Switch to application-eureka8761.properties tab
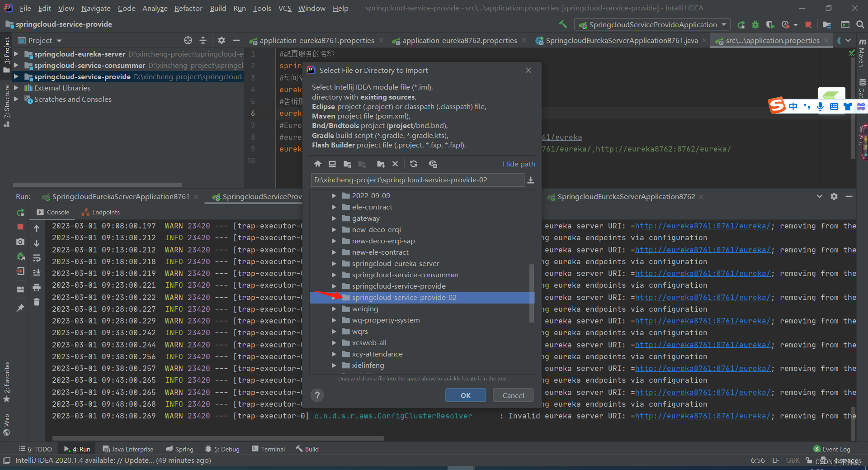This screenshot has height=470, width=868. point(316,40)
